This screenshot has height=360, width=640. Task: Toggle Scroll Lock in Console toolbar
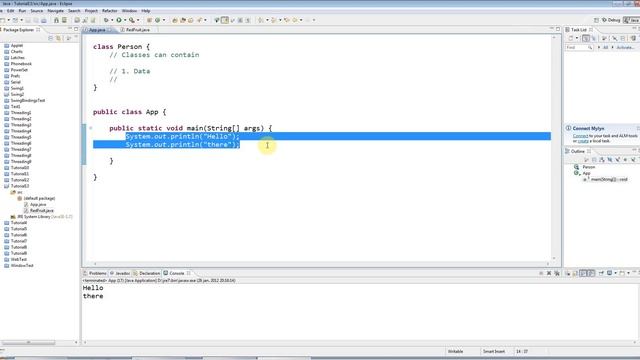[574, 273]
